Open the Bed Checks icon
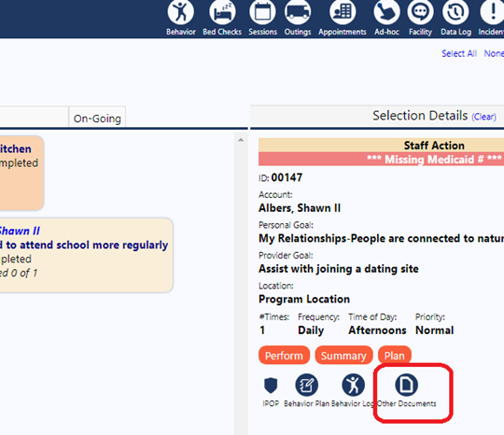 pos(222,12)
